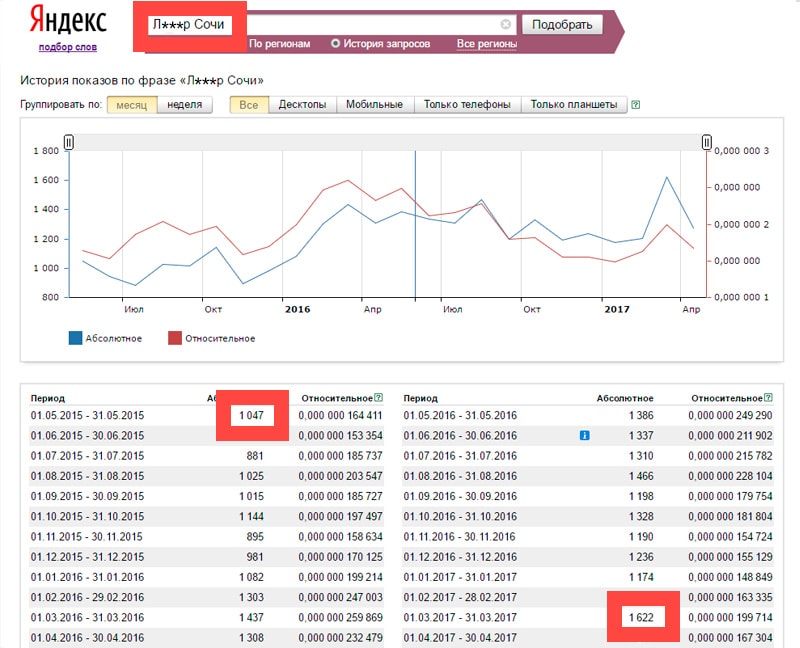
Task: Group the history by неделя
Action: pos(185,105)
